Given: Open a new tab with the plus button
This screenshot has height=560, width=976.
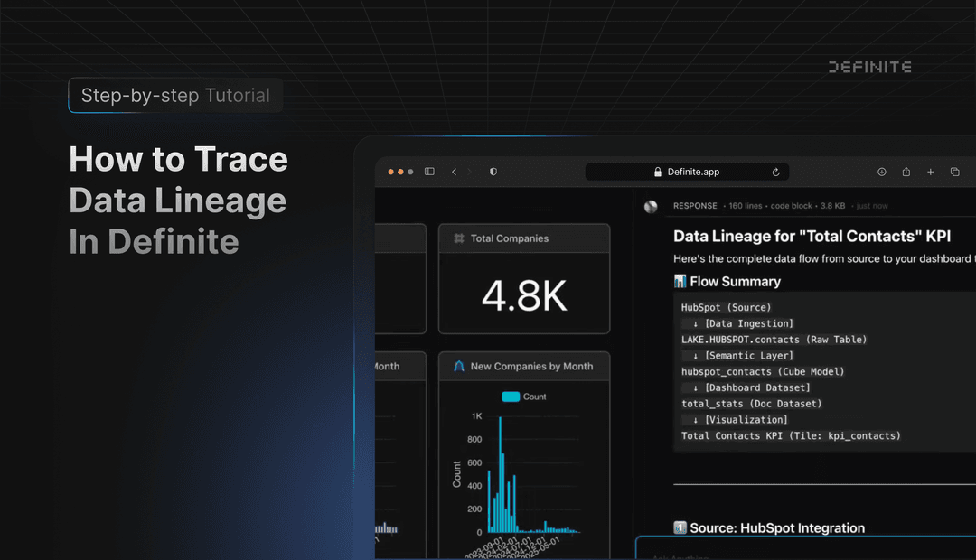Looking at the screenshot, I should [x=930, y=171].
